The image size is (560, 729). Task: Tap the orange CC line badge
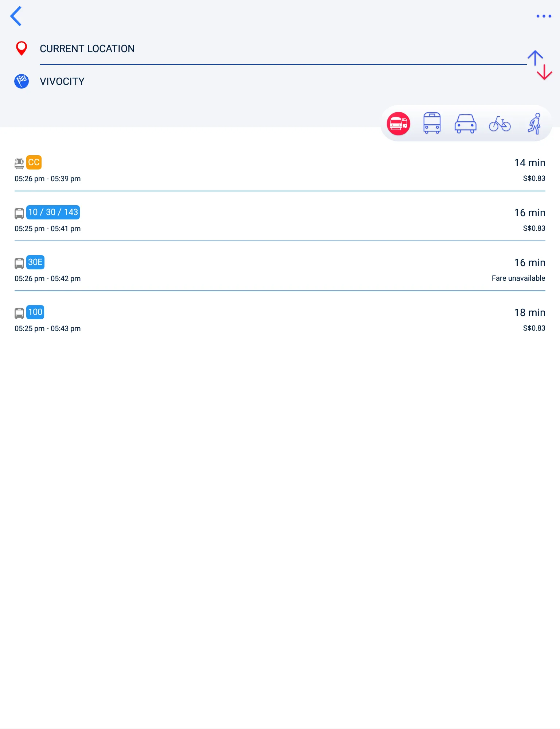34,162
